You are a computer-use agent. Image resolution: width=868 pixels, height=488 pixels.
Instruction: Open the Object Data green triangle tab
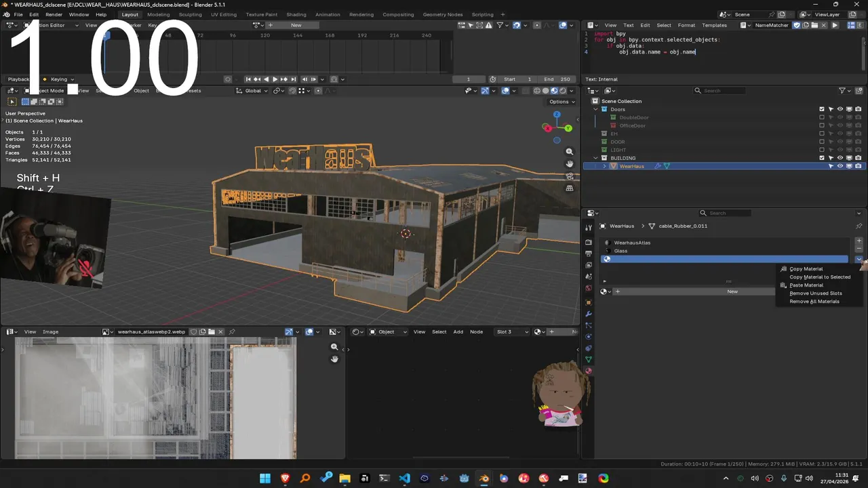click(589, 359)
